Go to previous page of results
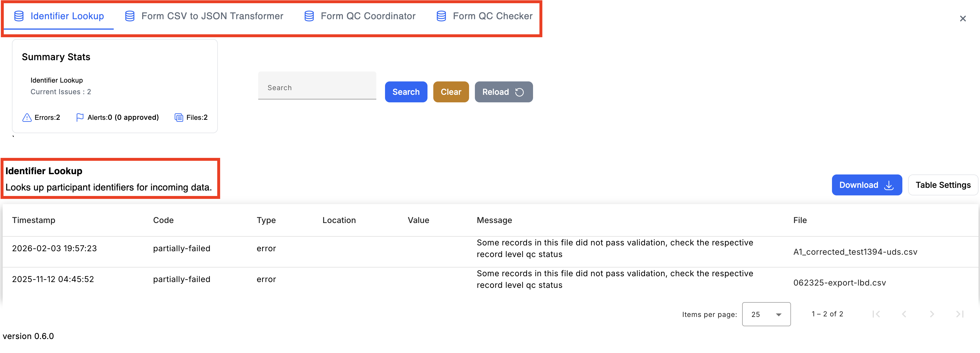This screenshot has height=353, width=980. tap(904, 314)
